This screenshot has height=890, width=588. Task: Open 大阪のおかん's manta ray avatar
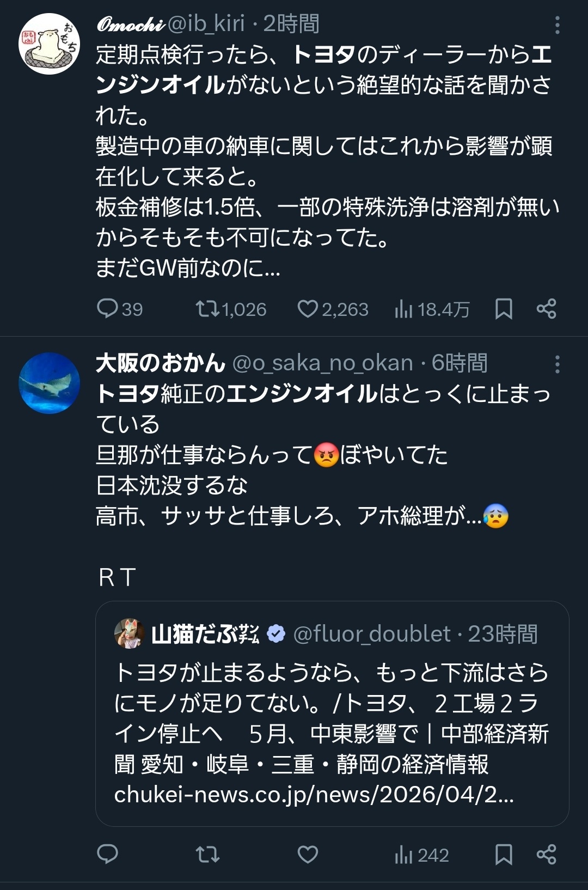pyautogui.click(x=49, y=383)
